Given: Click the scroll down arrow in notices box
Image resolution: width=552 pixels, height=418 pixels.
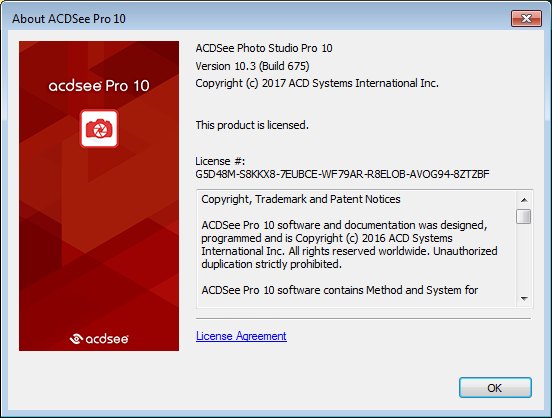Looking at the screenshot, I should point(524,299).
